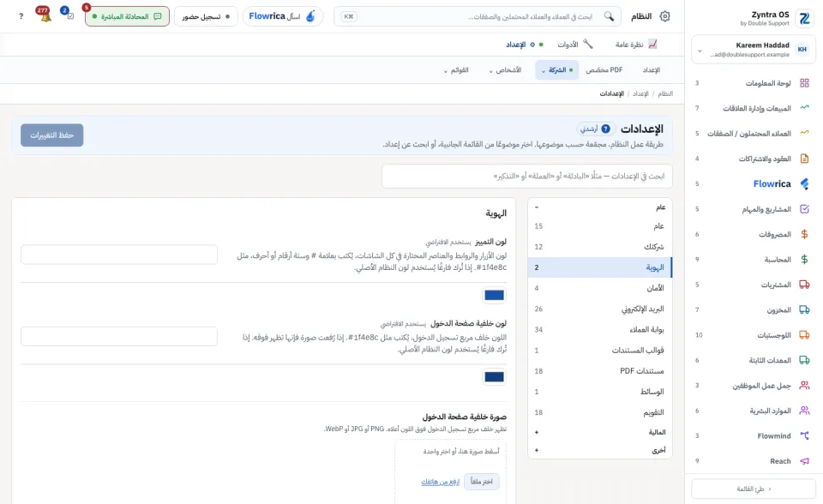The width and height of the screenshot is (823, 504).
Task: Click the settings search field ابحث في الإعدادات
Action: pyautogui.click(x=527, y=176)
